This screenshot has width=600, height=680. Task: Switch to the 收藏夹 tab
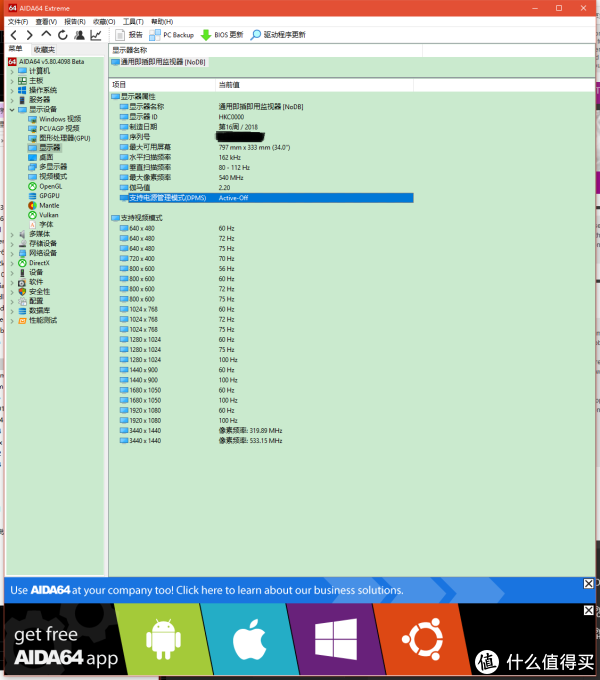tap(44, 49)
